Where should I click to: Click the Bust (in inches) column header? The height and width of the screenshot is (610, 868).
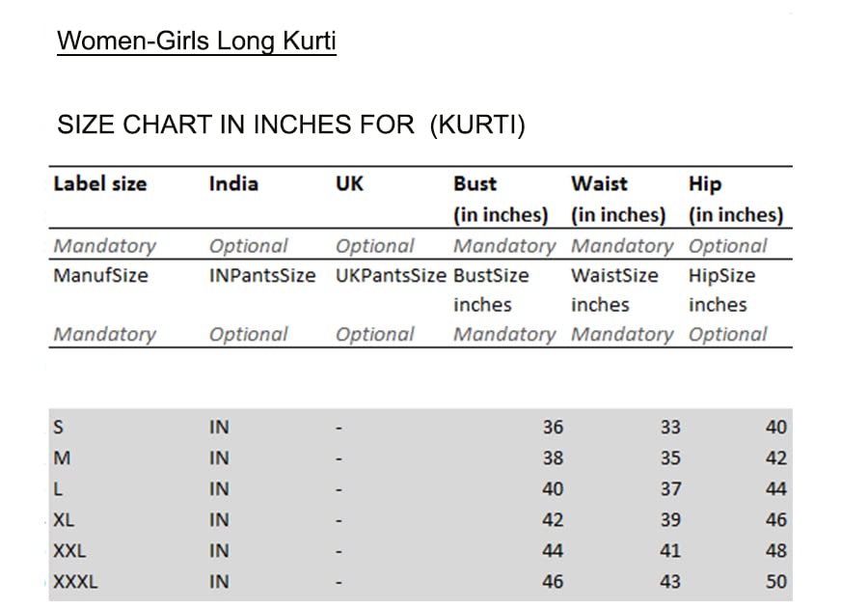500,199
